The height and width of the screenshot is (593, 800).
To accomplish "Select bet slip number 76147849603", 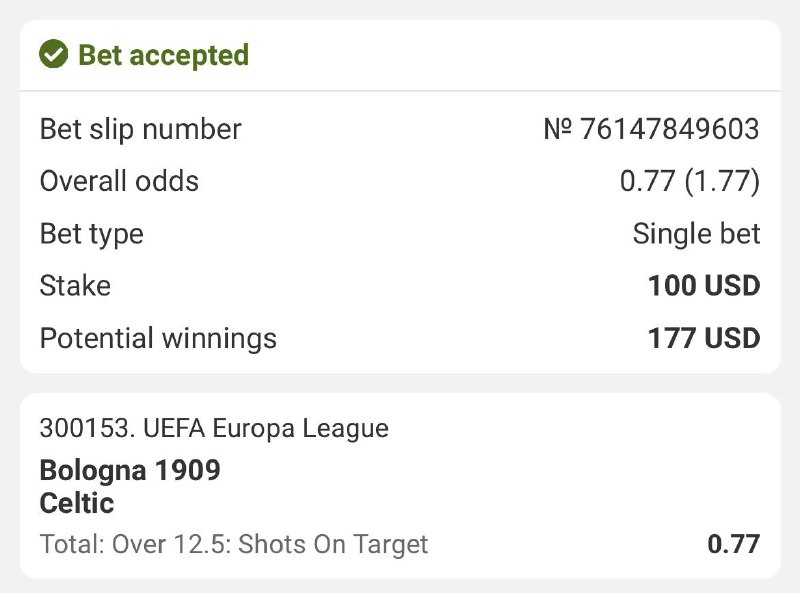I will coord(669,129).
